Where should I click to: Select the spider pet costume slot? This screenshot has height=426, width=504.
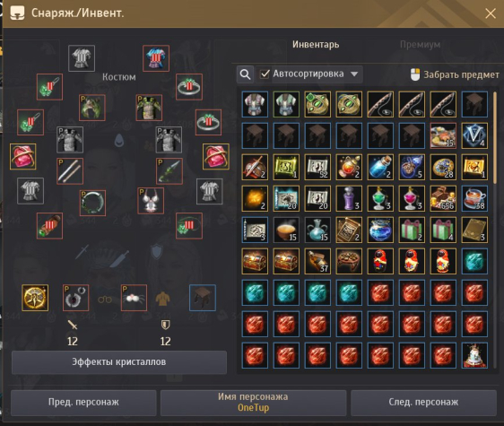click(134, 298)
